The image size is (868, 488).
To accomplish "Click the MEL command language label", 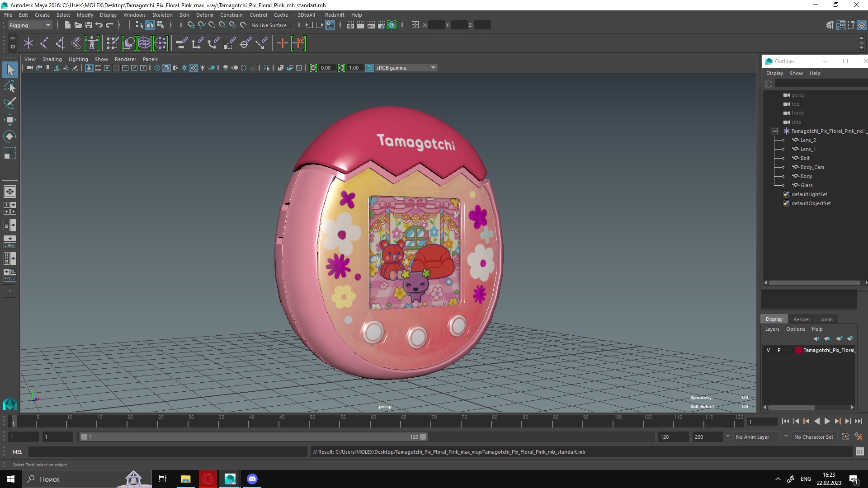I will coord(17,452).
